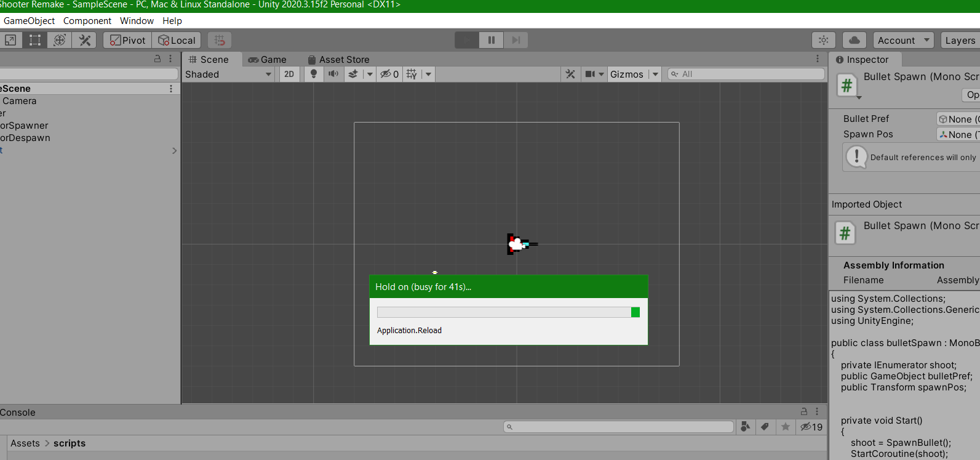Open the Component menu

click(x=87, y=20)
